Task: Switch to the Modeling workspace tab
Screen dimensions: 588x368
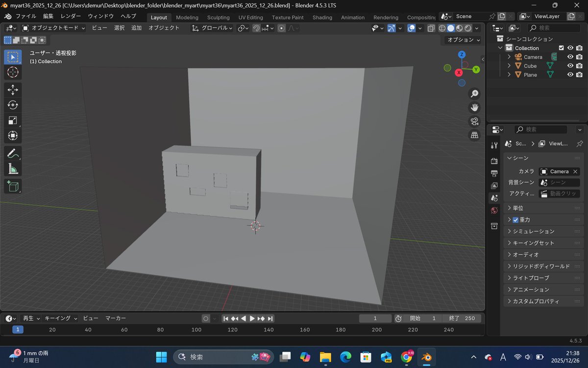Action: tap(187, 17)
